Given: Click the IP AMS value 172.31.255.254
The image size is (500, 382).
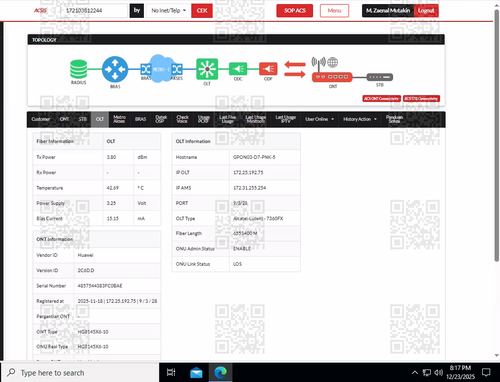Looking at the screenshot, I should pos(249,188).
